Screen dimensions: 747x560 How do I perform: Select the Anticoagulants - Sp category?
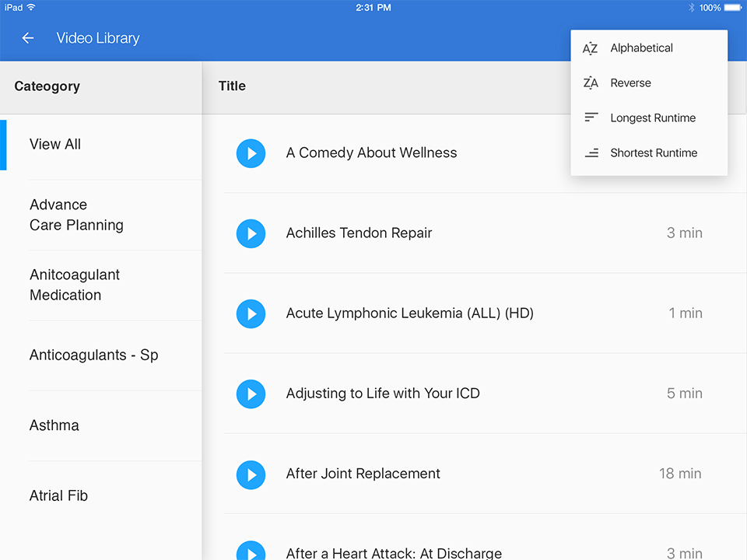(x=93, y=355)
